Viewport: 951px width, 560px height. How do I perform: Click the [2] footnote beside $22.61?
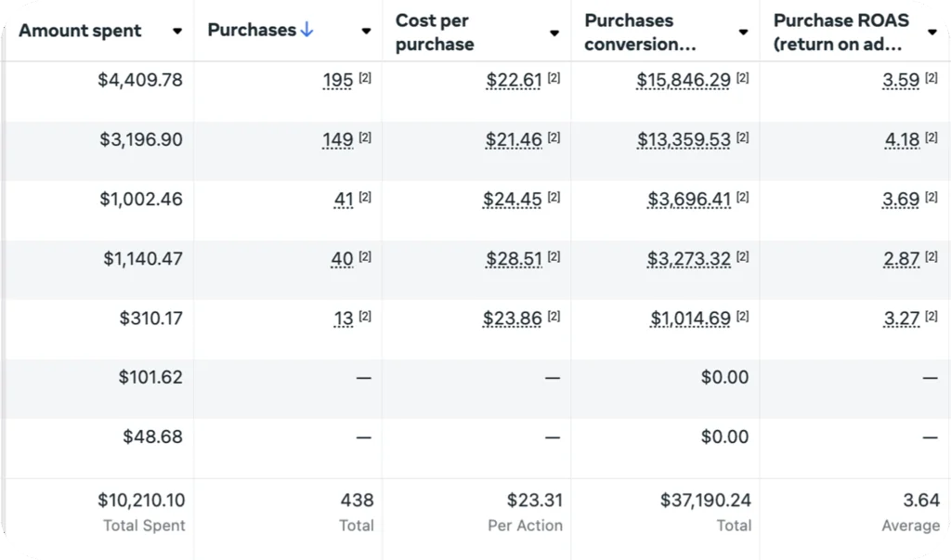pyautogui.click(x=554, y=78)
